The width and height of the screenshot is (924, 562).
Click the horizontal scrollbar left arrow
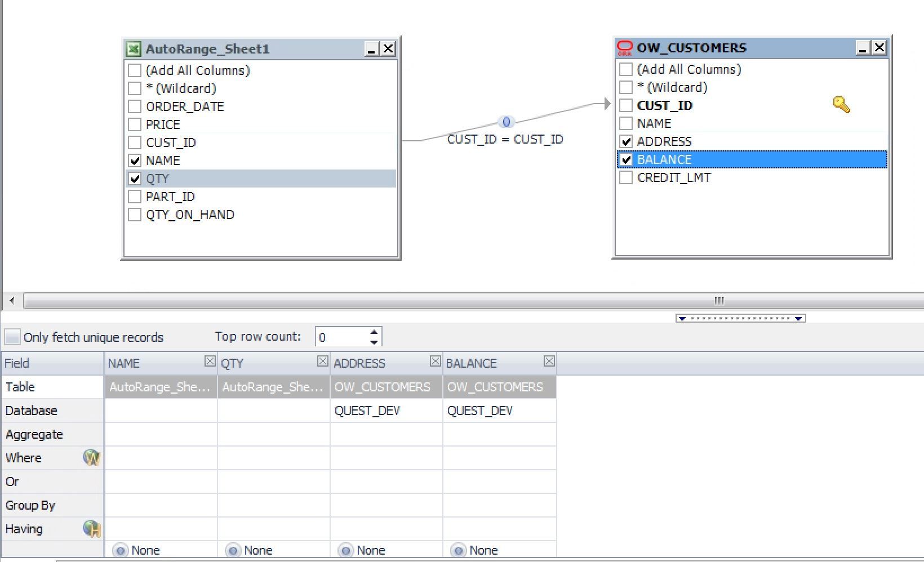click(x=12, y=301)
